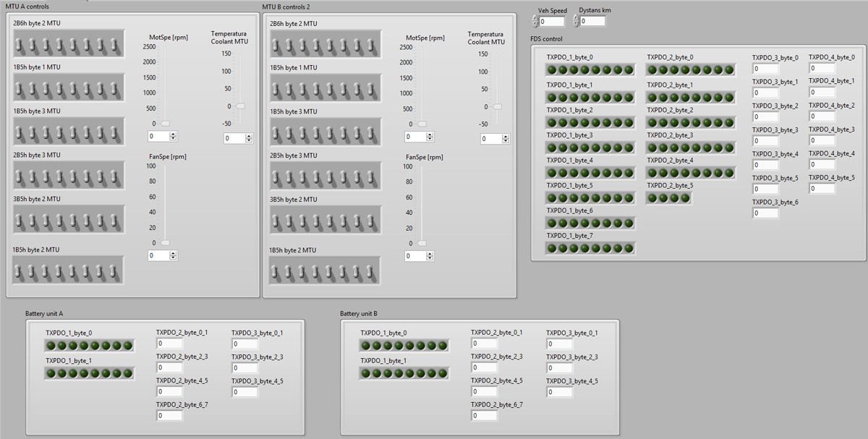Viewport: 868px width, 439px height.
Task: Click the Veh Speed input field
Action: pos(553,22)
